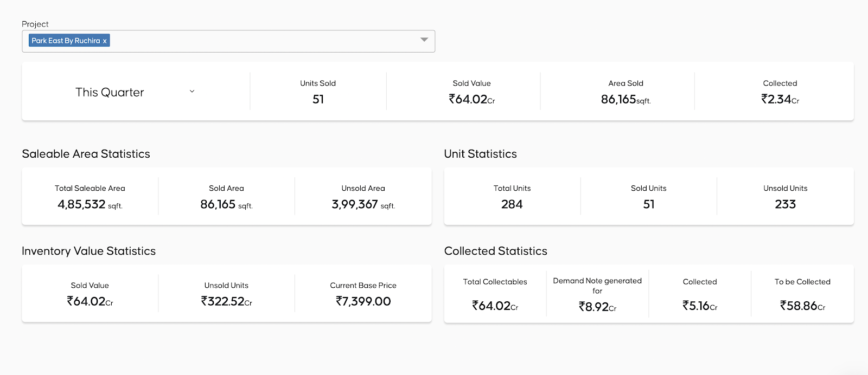This screenshot has width=868, height=375.
Task: Click the Sold Units 51 stat
Action: [x=648, y=204]
